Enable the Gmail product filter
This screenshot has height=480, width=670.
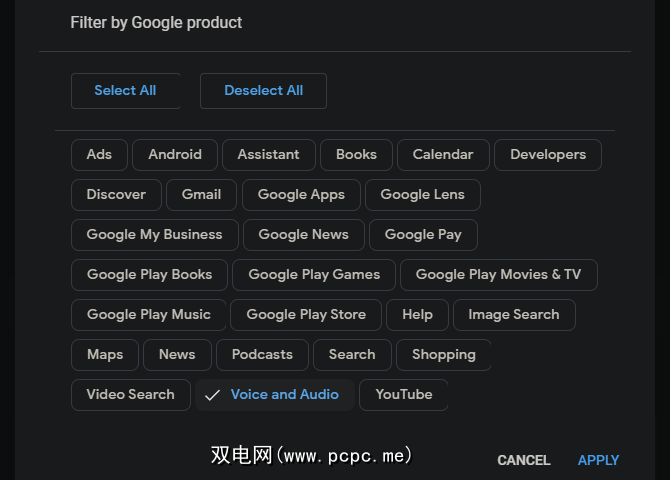(x=201, y=195)
